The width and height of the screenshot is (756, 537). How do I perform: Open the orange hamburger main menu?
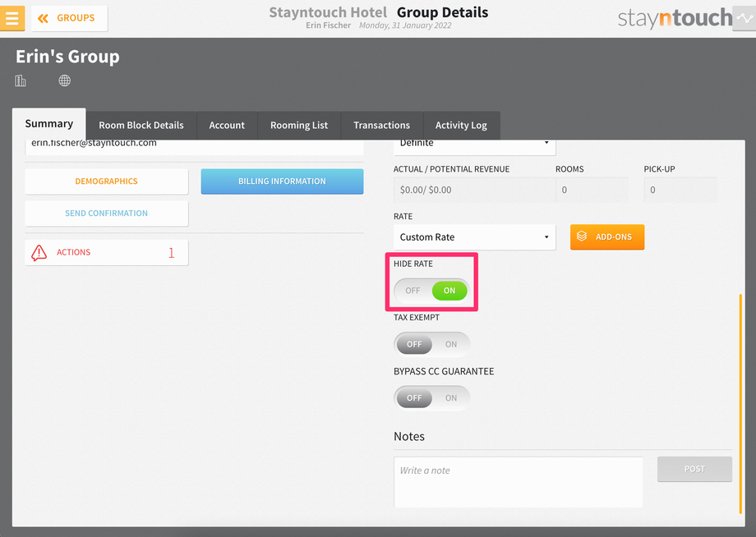(x=12, y=18)
